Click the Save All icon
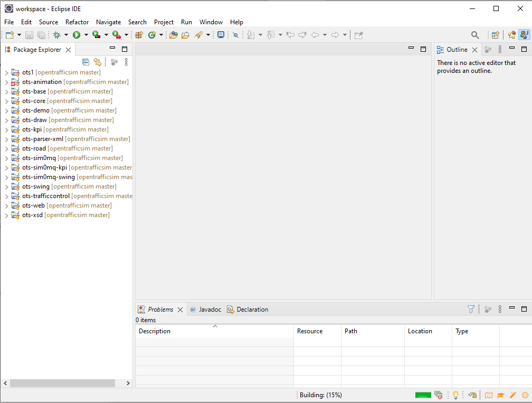532x403 pixels. [41, 35]
